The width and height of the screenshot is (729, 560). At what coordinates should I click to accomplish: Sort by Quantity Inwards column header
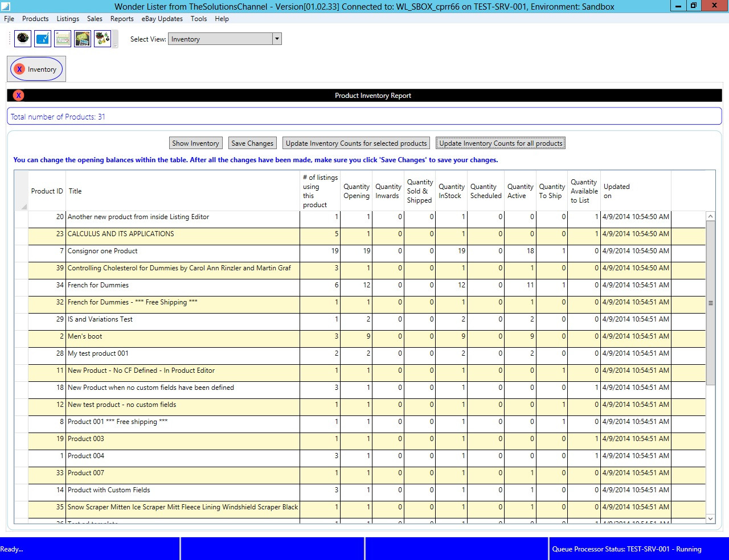388,191
